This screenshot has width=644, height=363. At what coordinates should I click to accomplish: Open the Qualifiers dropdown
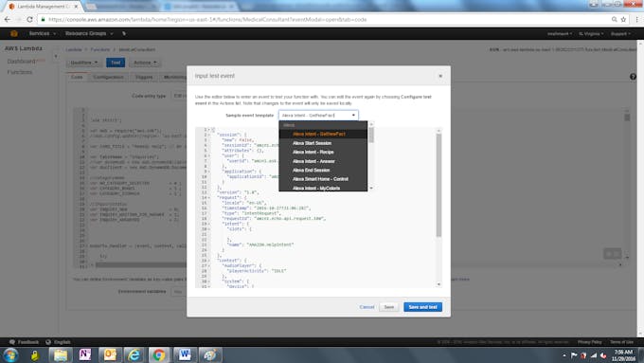[x=83, y=63]
